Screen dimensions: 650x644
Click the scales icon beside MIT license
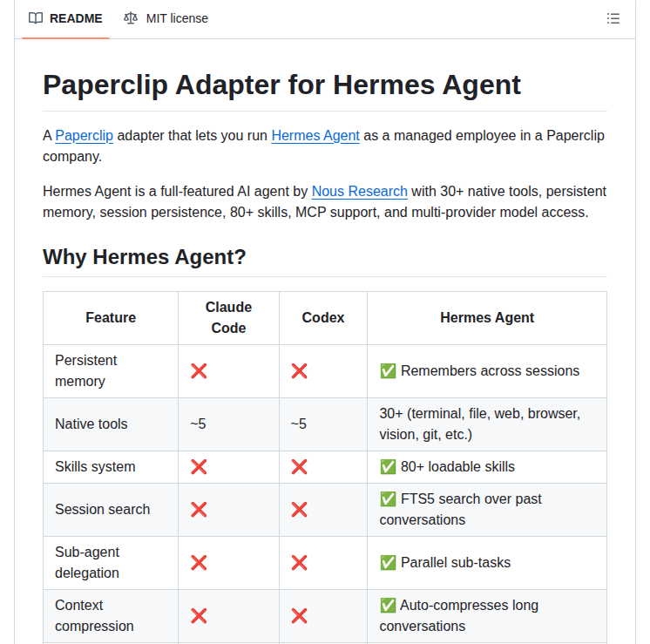131,18
